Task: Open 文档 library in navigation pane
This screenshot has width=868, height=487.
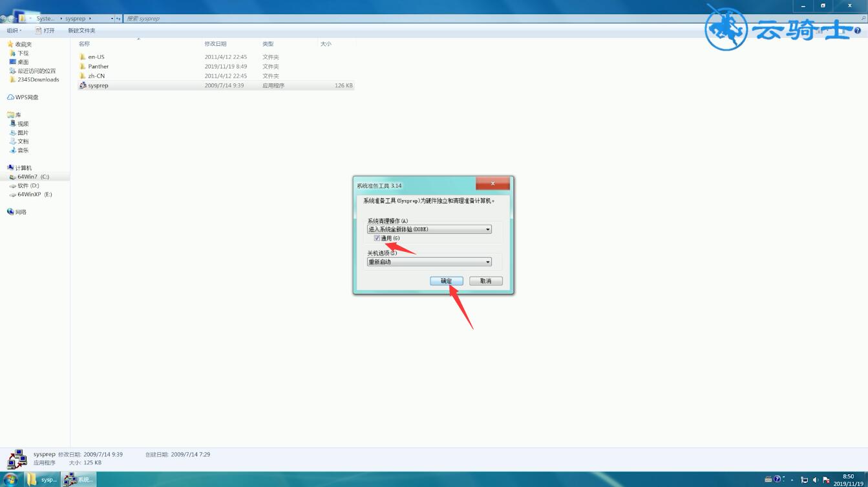Action: [x=23, y=141]
